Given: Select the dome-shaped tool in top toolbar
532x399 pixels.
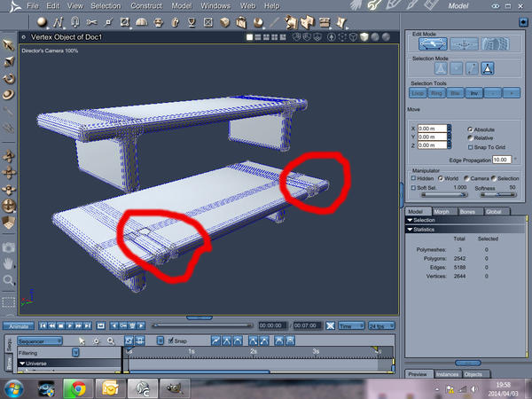Looking at the screenshot, I should tap(141, 22).
